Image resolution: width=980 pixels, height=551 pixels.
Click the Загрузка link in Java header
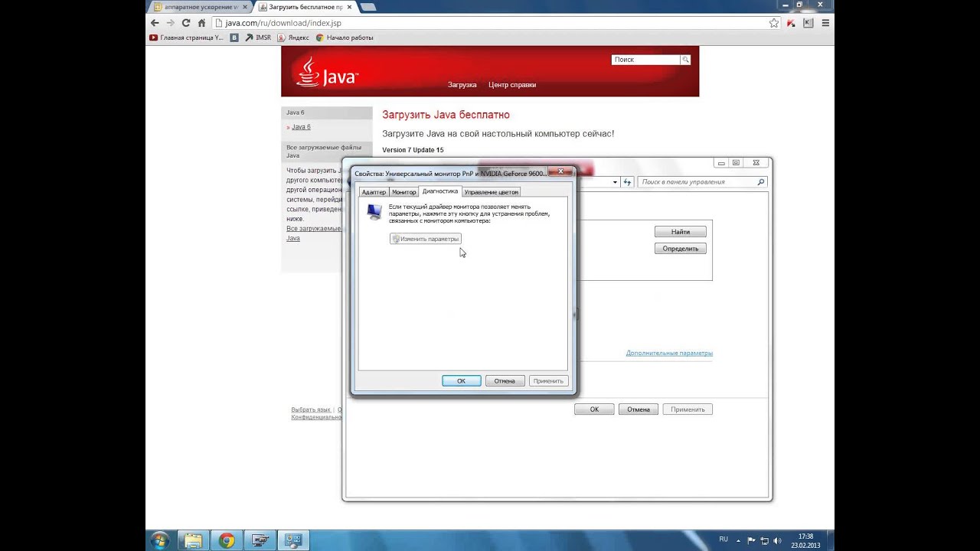click(462, 85)
